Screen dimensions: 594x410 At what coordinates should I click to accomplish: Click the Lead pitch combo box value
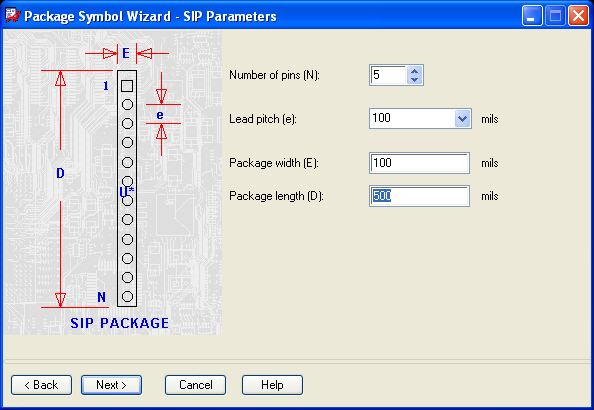(412, 119)
